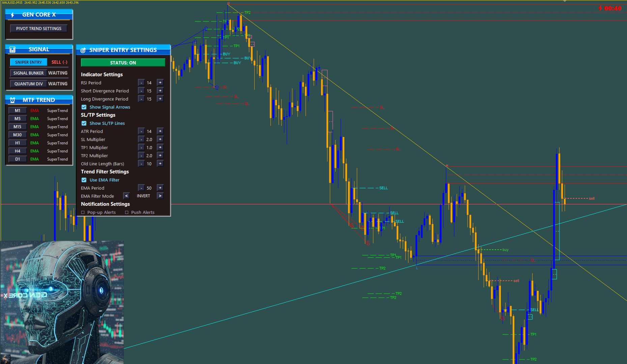Click the red lightning timer icon
This screenshot has width=627, height=364.
pyautogui.click(x=600, y=8)
